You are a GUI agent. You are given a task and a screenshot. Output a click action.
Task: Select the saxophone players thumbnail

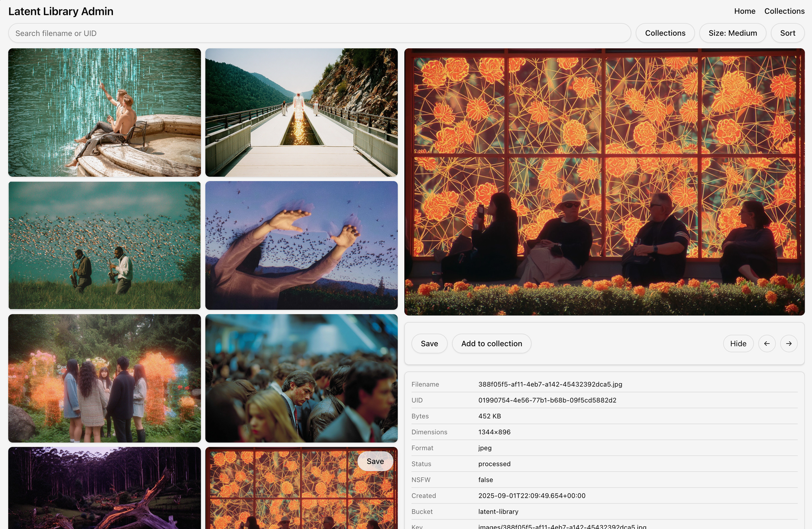coord(104,245)
